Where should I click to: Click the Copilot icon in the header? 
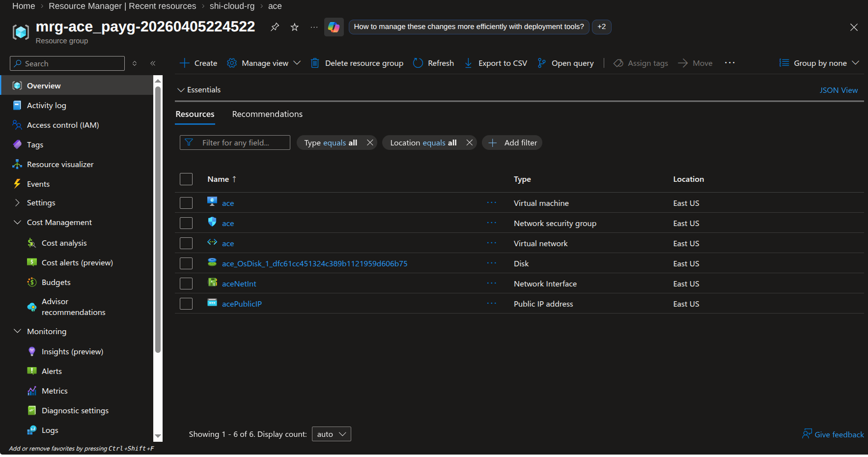click(x=334, y=27)
